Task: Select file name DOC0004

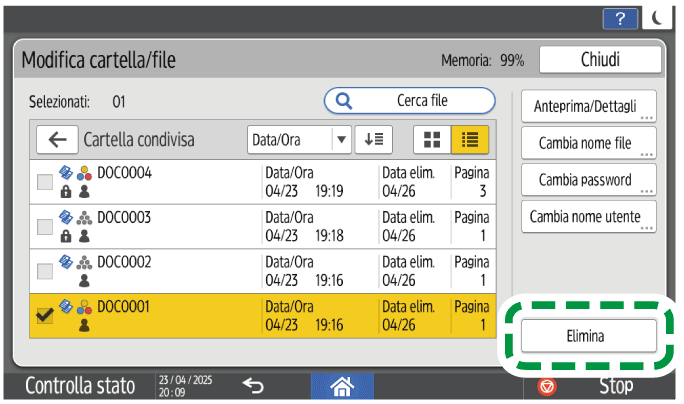Action: (x=124, y=173)
